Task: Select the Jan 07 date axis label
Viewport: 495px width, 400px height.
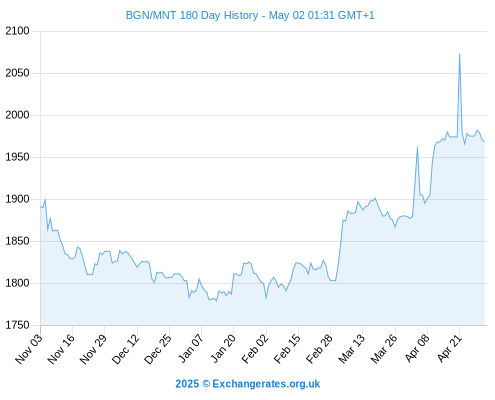Action: pyautogui.click(x=191, y=348)
